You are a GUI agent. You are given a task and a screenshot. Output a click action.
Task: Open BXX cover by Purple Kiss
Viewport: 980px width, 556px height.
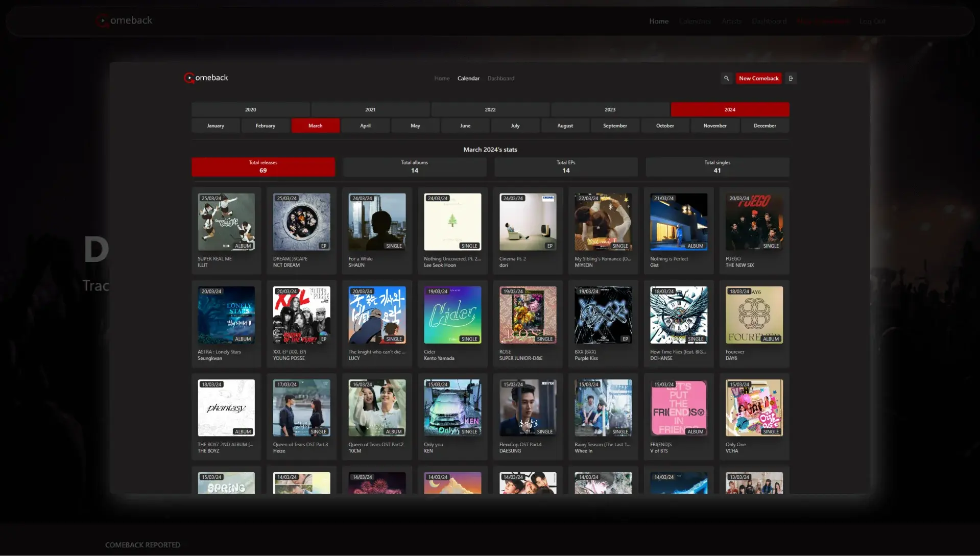[603, 315]
